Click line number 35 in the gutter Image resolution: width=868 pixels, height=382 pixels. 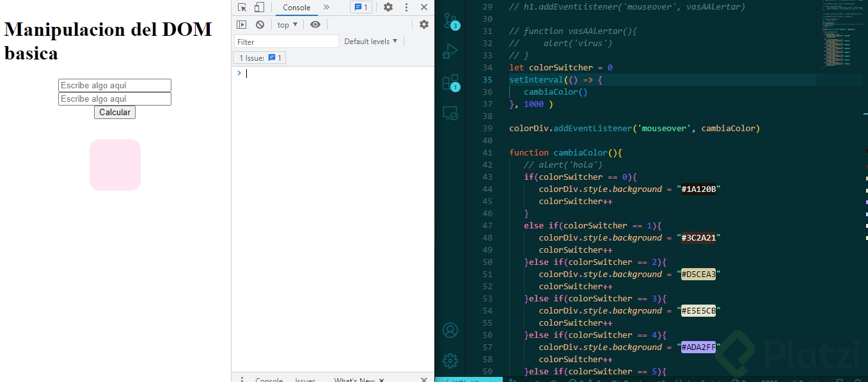pos(487,80)
